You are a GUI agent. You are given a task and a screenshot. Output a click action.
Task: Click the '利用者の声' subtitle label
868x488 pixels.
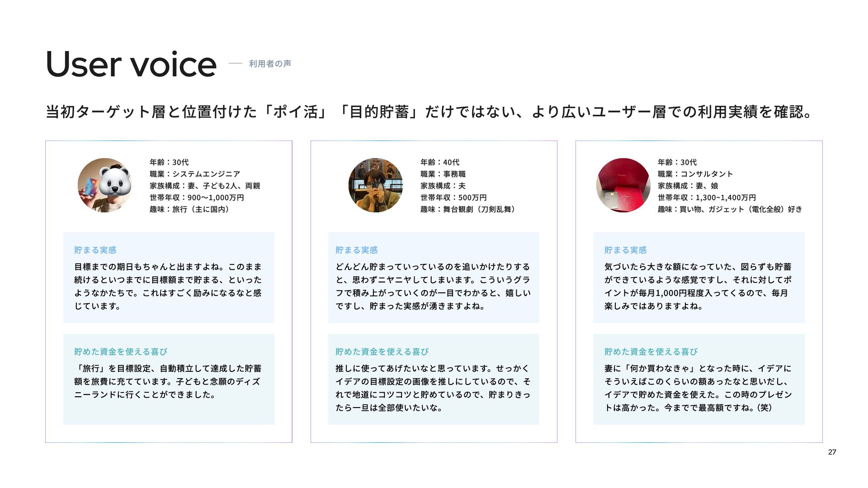pos(270,64)
